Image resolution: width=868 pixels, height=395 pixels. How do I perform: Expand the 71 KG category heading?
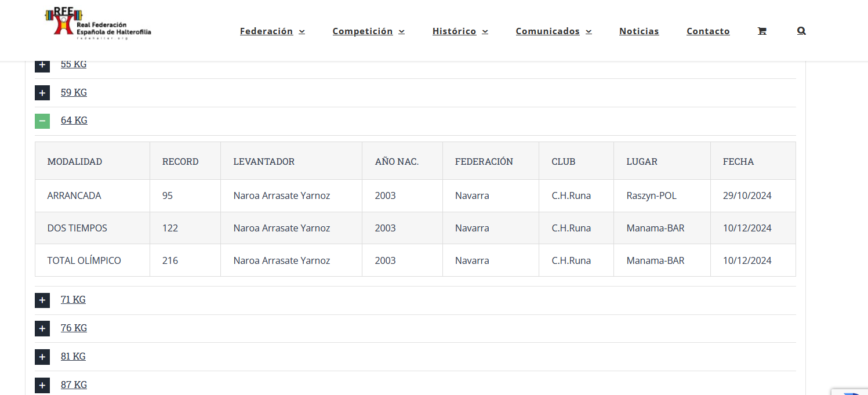click(x=73, y=300)
